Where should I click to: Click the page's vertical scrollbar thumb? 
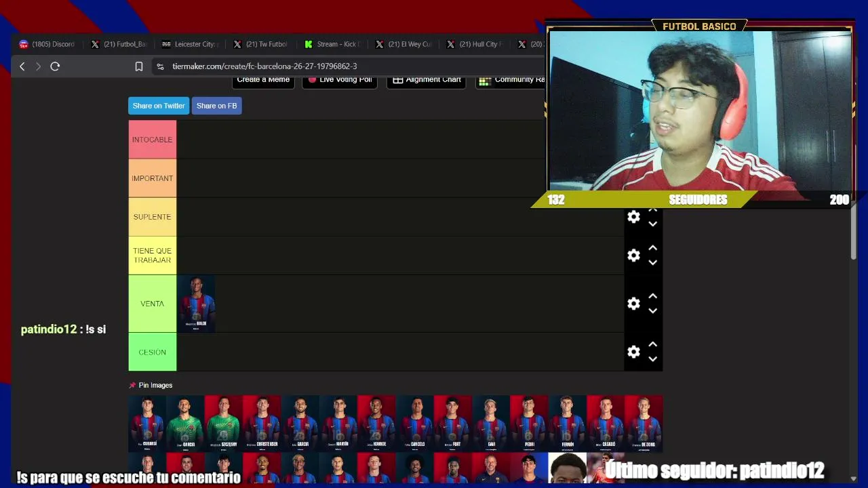coord(853,230)
